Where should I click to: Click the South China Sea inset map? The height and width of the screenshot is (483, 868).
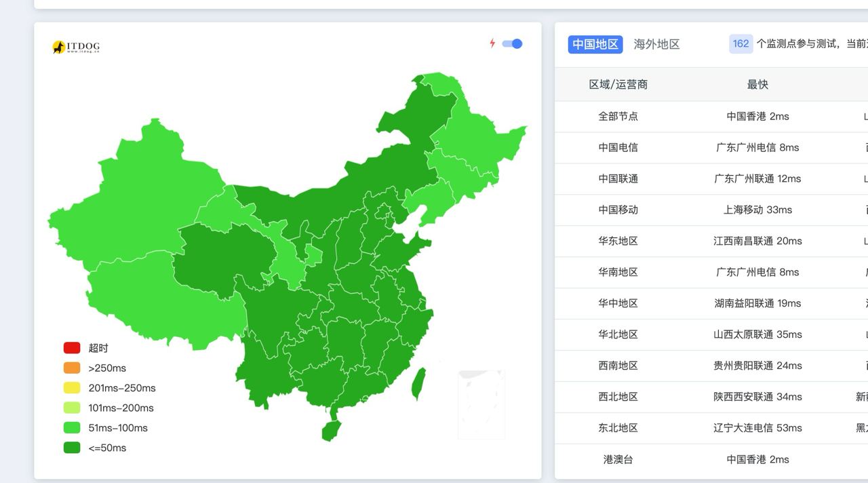pos(481,404)
